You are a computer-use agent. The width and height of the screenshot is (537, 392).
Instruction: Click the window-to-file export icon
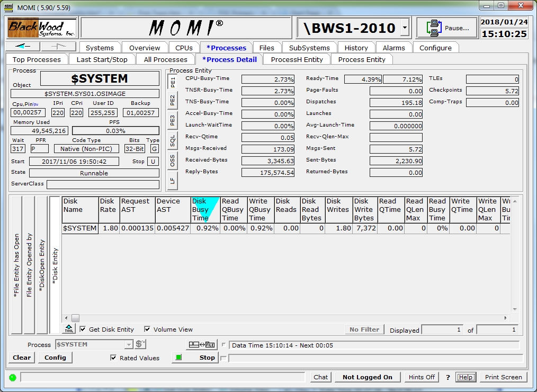202,345
